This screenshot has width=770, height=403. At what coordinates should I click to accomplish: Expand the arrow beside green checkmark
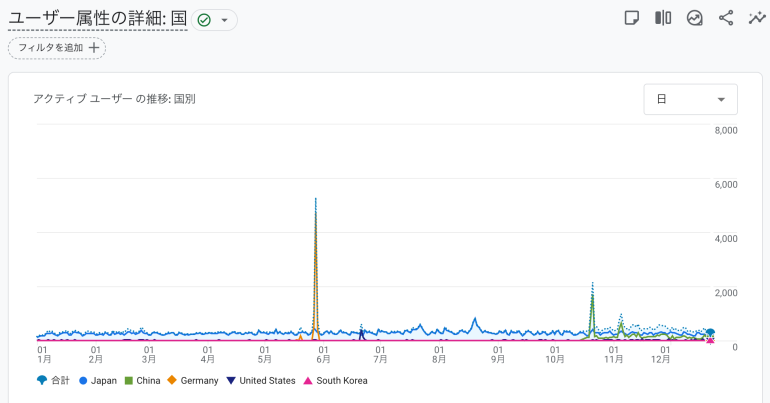224,20
